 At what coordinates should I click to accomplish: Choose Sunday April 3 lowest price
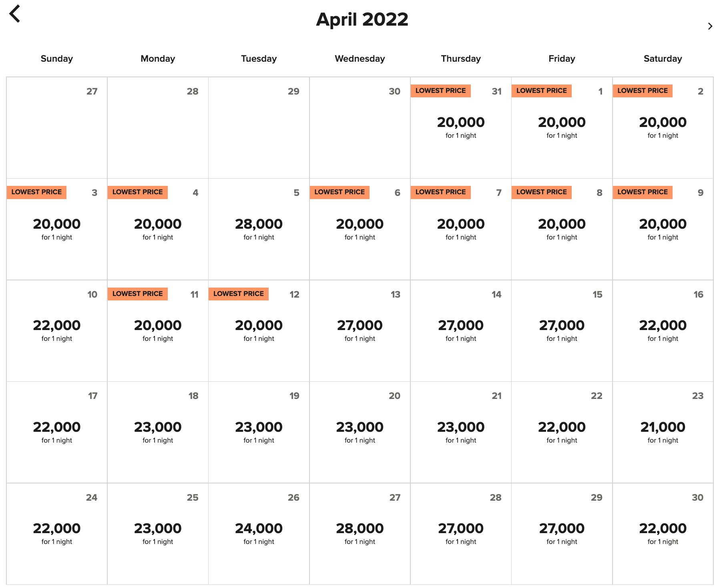click(57, 229)
